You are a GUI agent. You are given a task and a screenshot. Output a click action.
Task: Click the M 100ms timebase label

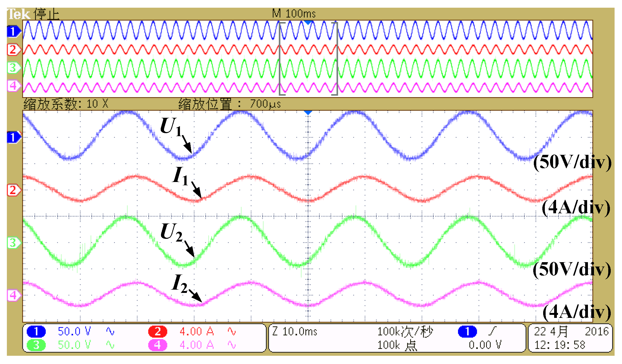click(x=294, y=13)
